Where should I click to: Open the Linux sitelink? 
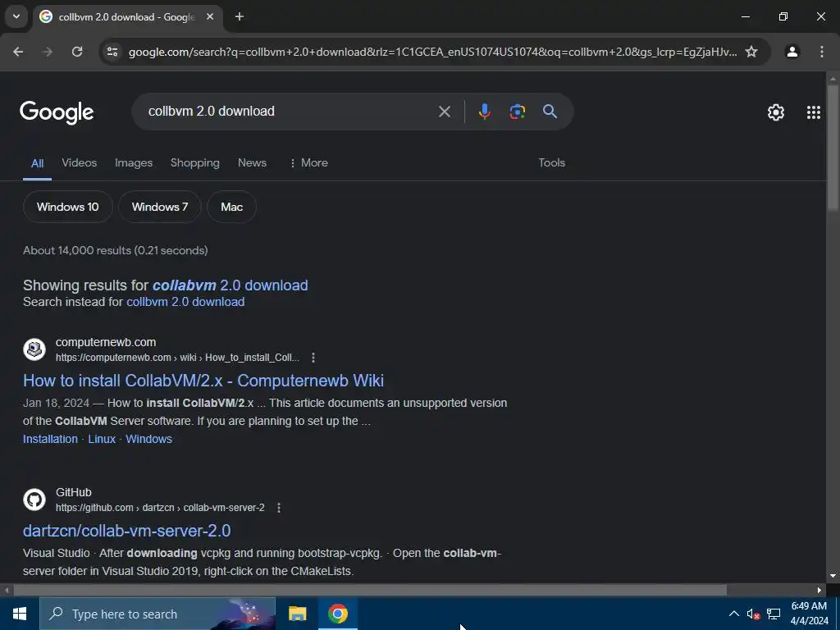tap(102, 439)
